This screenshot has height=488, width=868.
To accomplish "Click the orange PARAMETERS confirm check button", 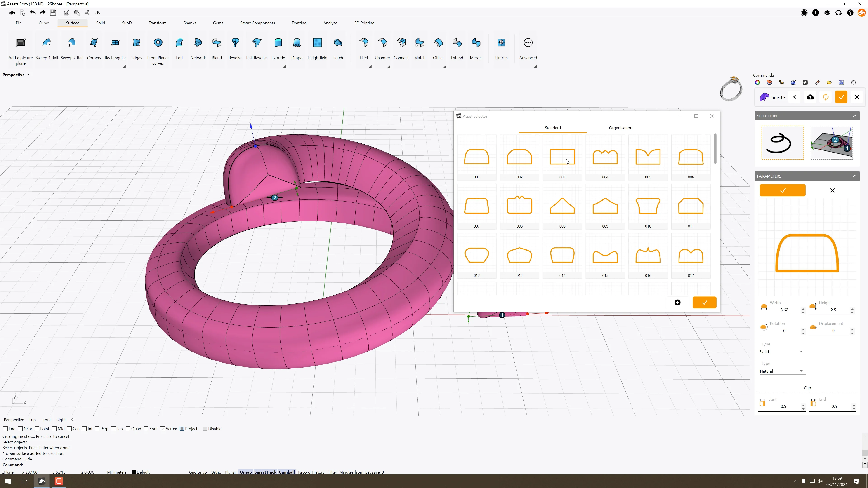I will [782, 190].
